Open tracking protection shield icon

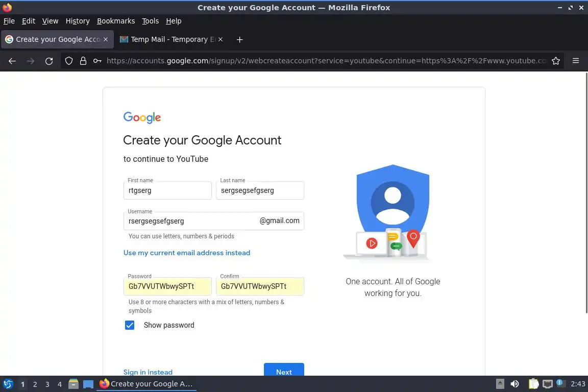(68, 61)
